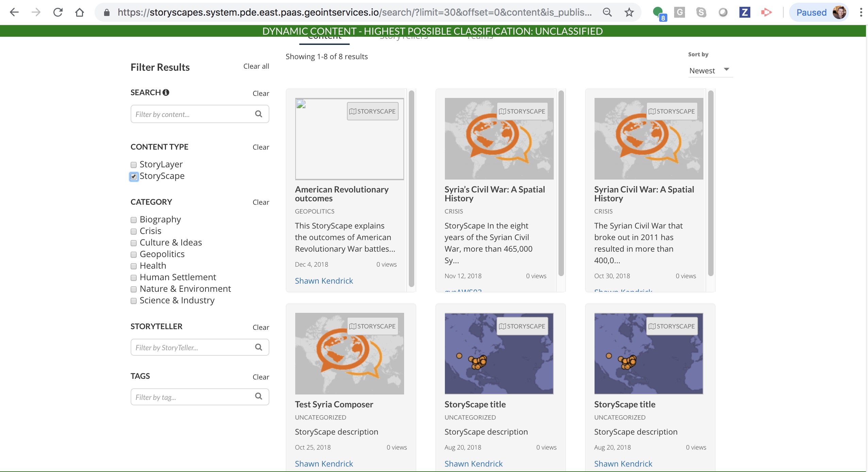Check the Crisis category filter
The image size is (868, 472).
pos(133,232)
